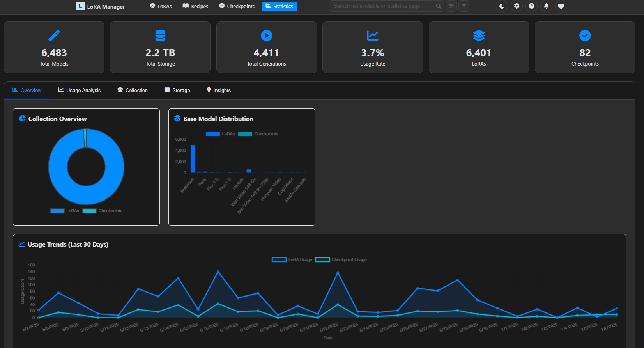Toggle Checkpoints legend label in Collection Overview
The height and width of the screenshot is (348, 644).
110,211
